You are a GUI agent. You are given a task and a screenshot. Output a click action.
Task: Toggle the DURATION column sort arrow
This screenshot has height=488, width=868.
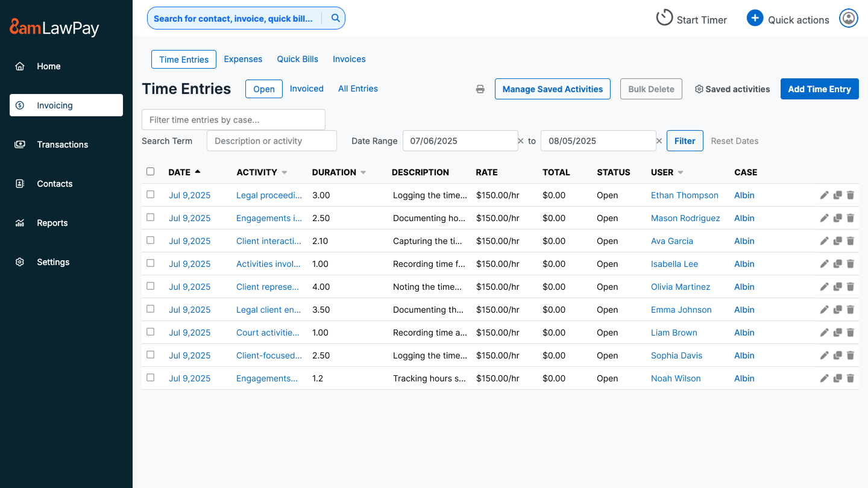pos(363,172)
